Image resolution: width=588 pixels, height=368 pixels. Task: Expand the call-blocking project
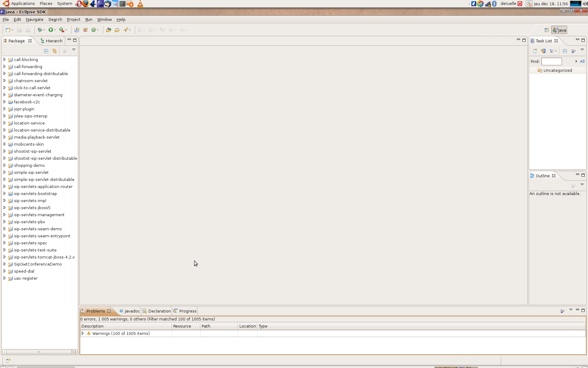tap(5, 59)
